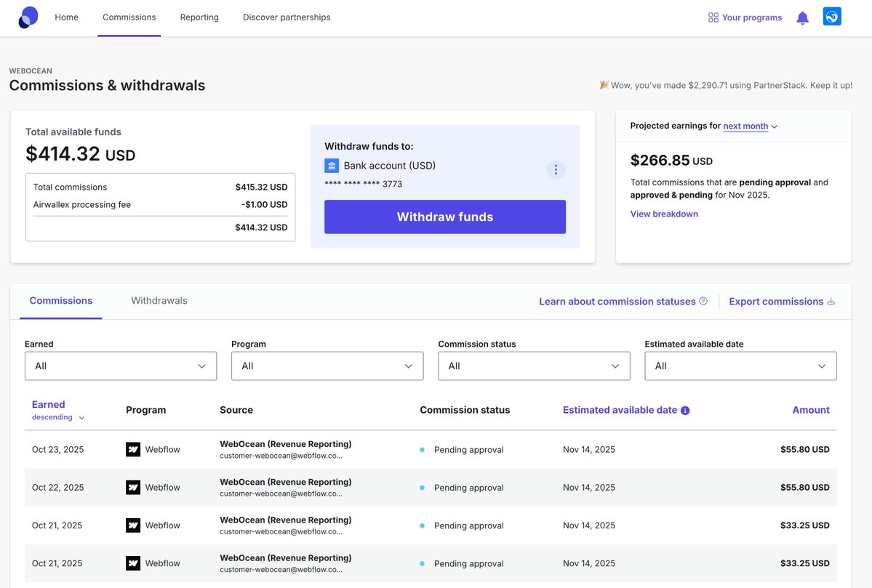The image size is (872, 588).
Task: Click the Airwallex processing fee label
Action: (81, 204)
